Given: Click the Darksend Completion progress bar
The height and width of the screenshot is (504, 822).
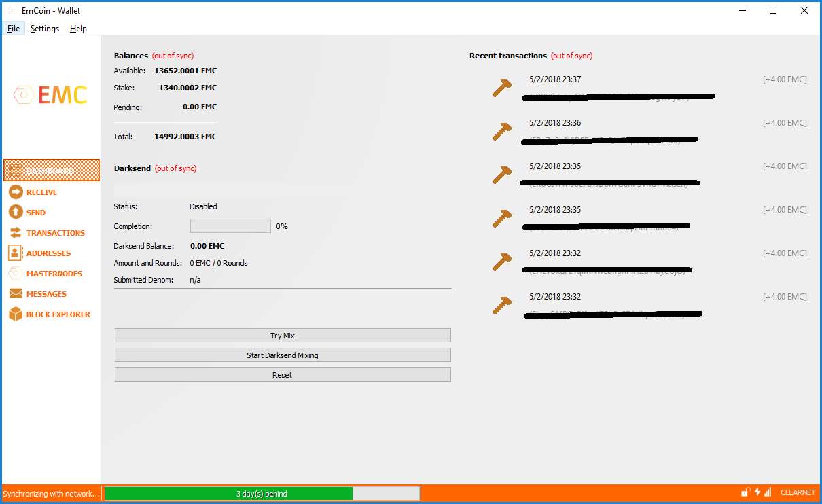Looking at the screenshot, I should coord(230,226).
